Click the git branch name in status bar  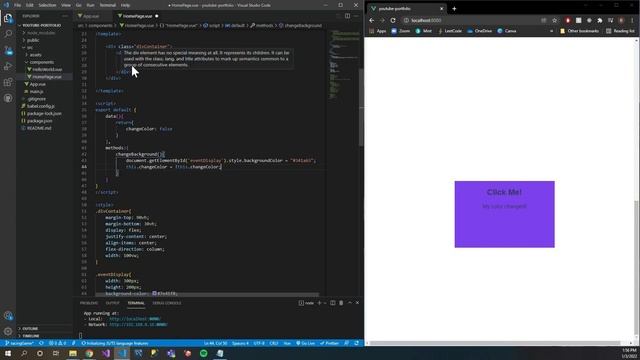(x=19, y=343)
